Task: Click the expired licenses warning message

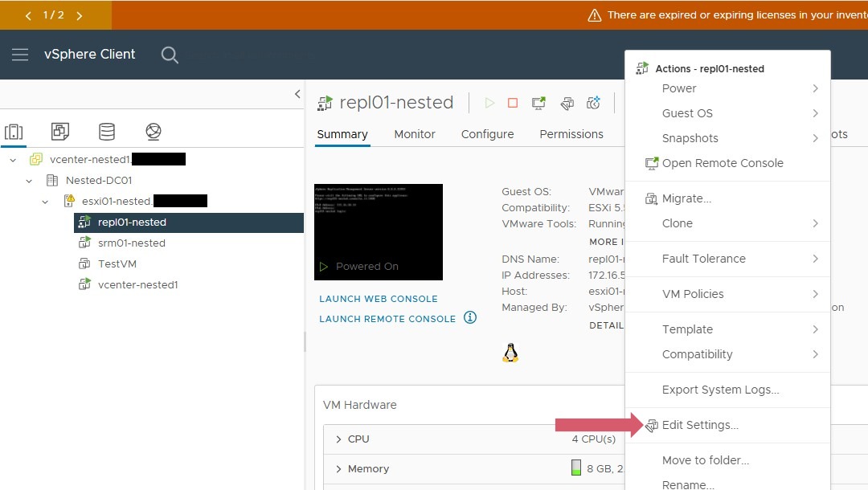Action: (737, 15)
